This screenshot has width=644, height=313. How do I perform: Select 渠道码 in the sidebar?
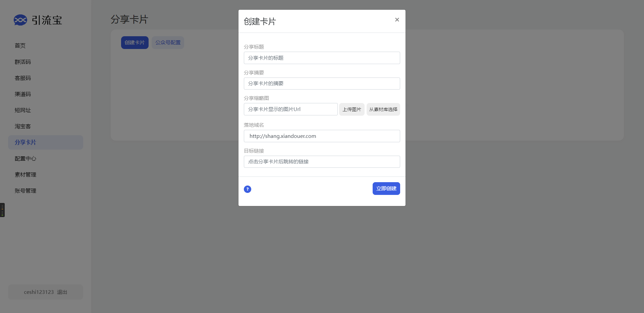tap(46, 94)
